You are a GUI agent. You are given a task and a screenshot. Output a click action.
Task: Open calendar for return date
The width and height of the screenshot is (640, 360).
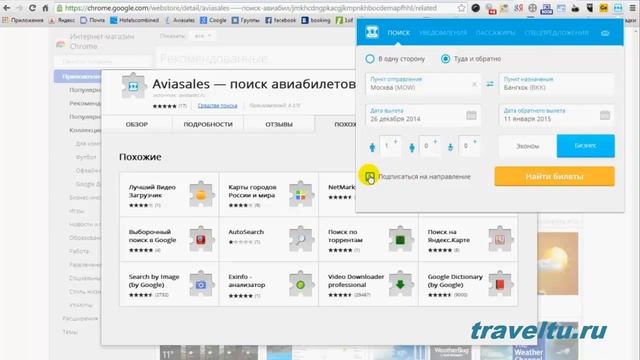click(604, 115)
